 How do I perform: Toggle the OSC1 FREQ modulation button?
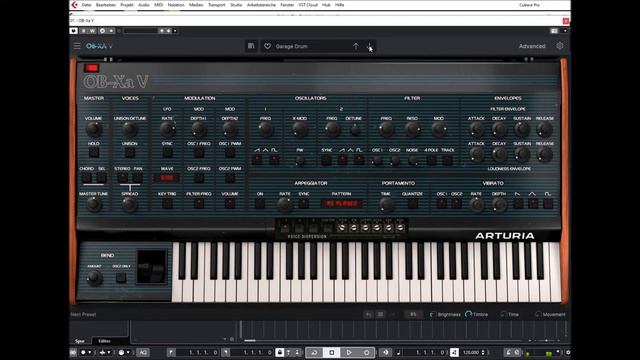(x=199, y=153)
